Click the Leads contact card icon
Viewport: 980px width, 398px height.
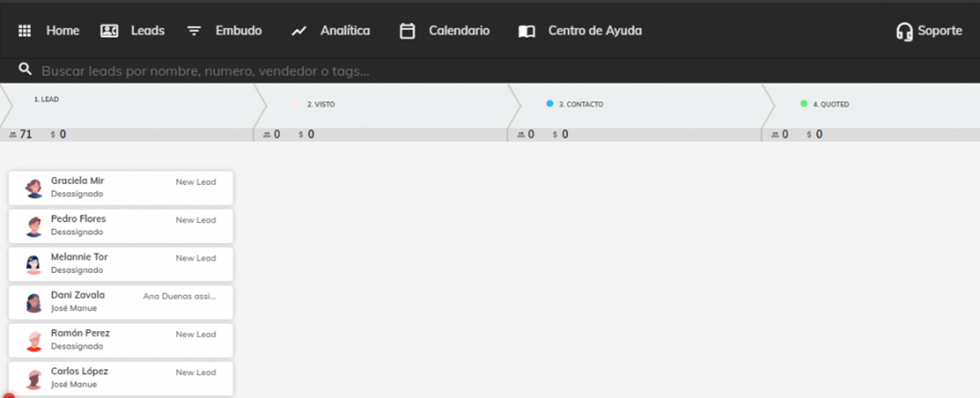click(x=109, y=31)
